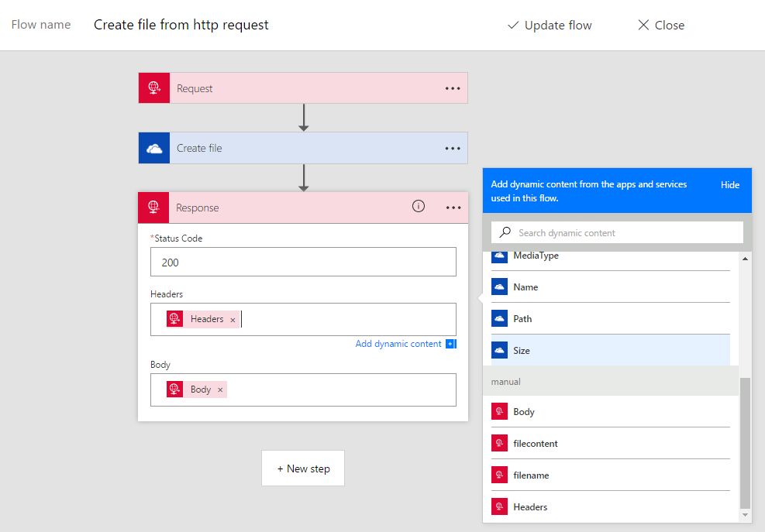Viewport: 765px width, 532px height.
Task: Open the Request step ellipsis menu
Action: point(453,88)
